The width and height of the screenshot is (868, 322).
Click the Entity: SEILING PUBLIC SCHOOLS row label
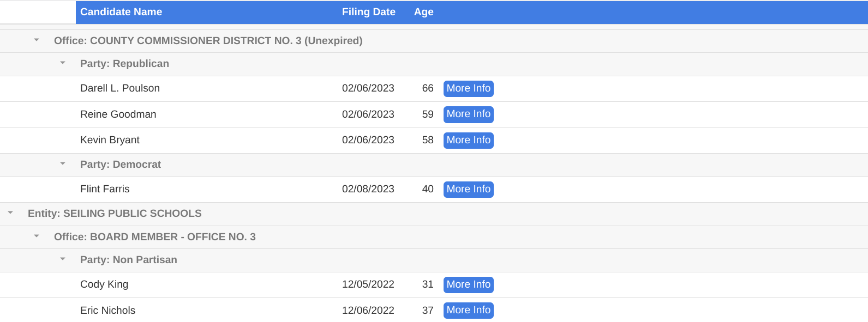point(115,214)
